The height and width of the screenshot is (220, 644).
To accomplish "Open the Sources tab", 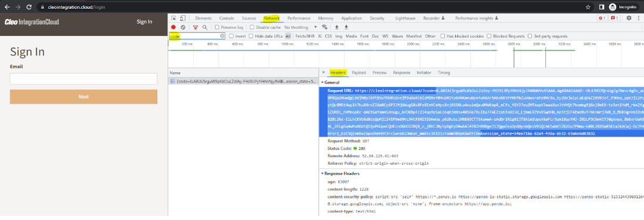I will pyautogui.click(x=249, y=18).
